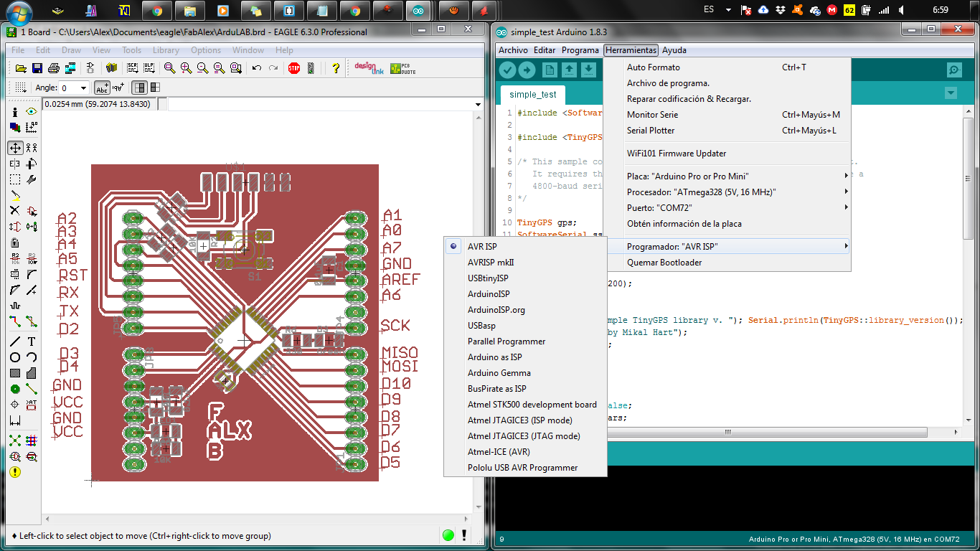Open the Errors warning tool in EAGLE

[x=15, y=472]
